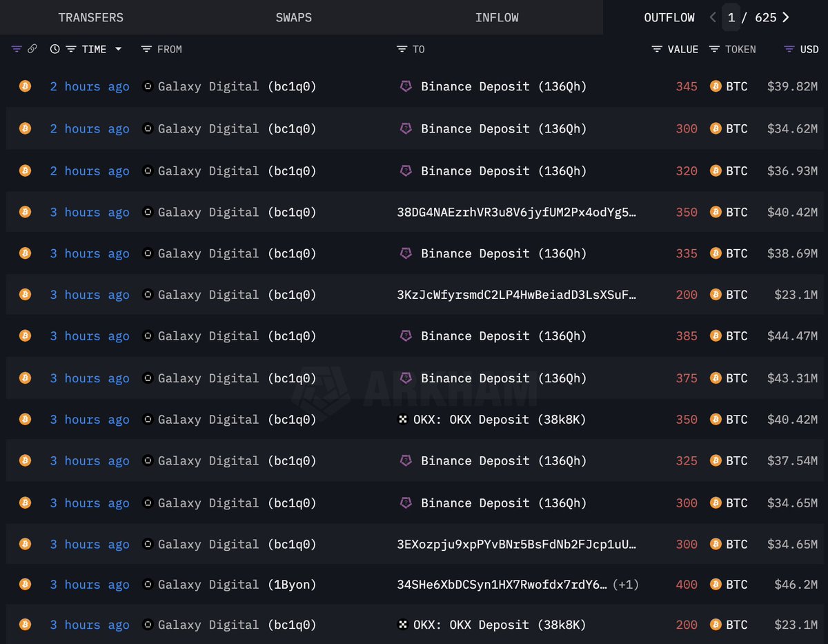Select the INFLOW tab

click(x=497, y=17)
